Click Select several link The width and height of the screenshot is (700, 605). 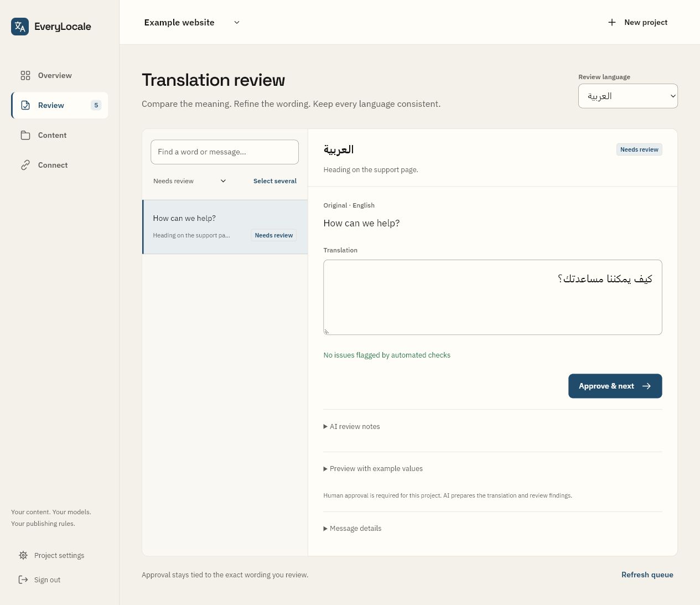[275, 181]
